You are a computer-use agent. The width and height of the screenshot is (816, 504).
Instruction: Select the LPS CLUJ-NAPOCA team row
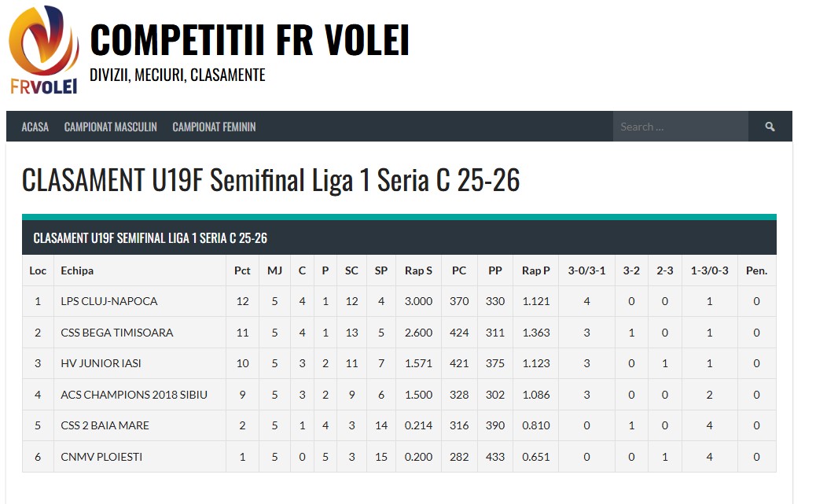tap(109, 301)
